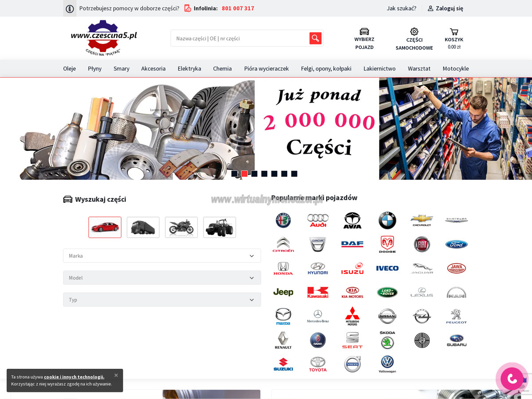The image size is (532, 399).
Task: Open the info icon in top bar
Action: 70,8
